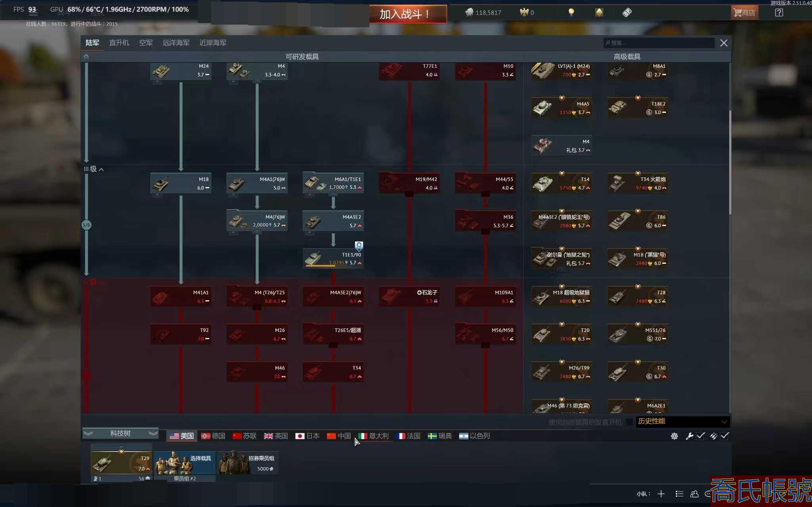The width and height of the screenshot is (812, 507).
Task: Click the plus icon next to 小队
Action: (661, 494)
